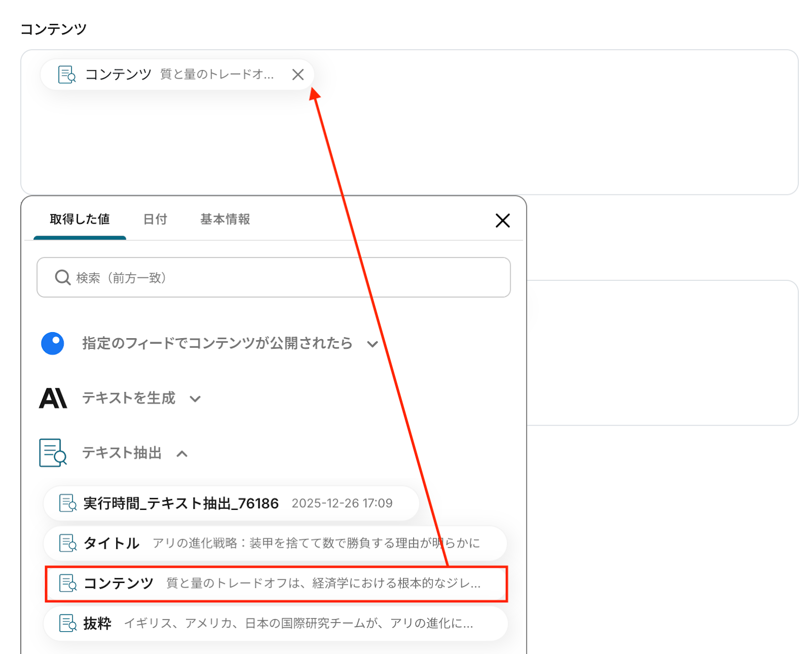Switch to the 取得した値 tab
The width and height of the screenshot is (812, 654).
click(x=80, y=219)
